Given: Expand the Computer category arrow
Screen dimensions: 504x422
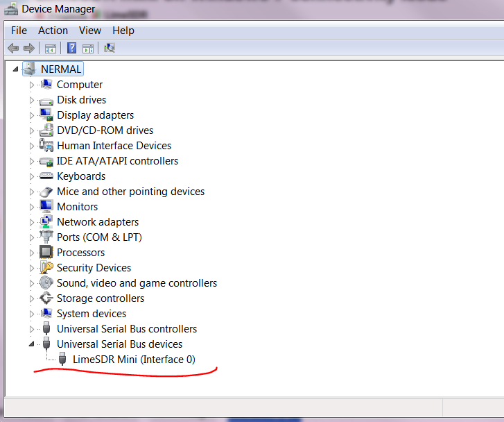Looking at the screenshot, I should pos(31,85).
